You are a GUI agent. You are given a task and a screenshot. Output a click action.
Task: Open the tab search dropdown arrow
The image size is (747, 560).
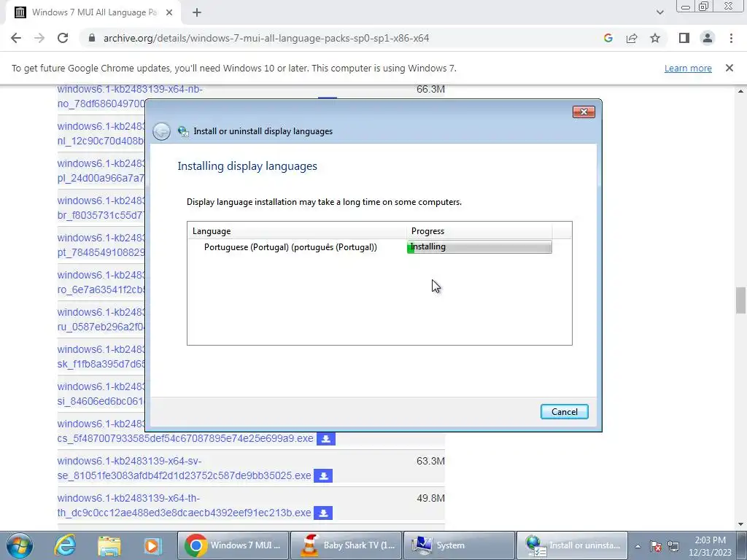659,12
